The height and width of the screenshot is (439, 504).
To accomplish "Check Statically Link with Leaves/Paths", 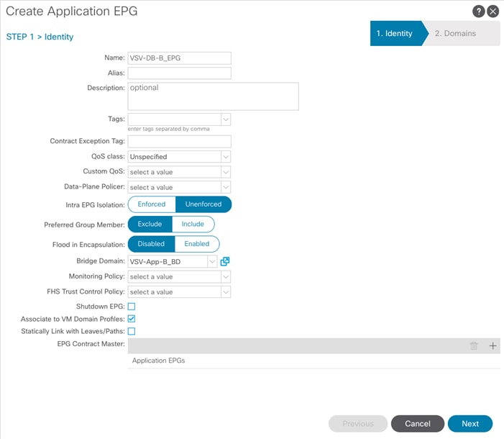I will [x=132, y=331].
